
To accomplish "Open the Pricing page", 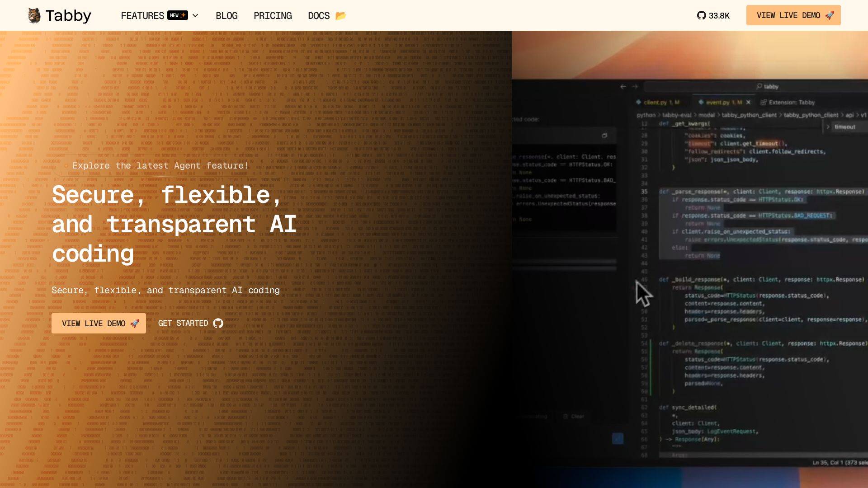I will [x=273, y=15].
